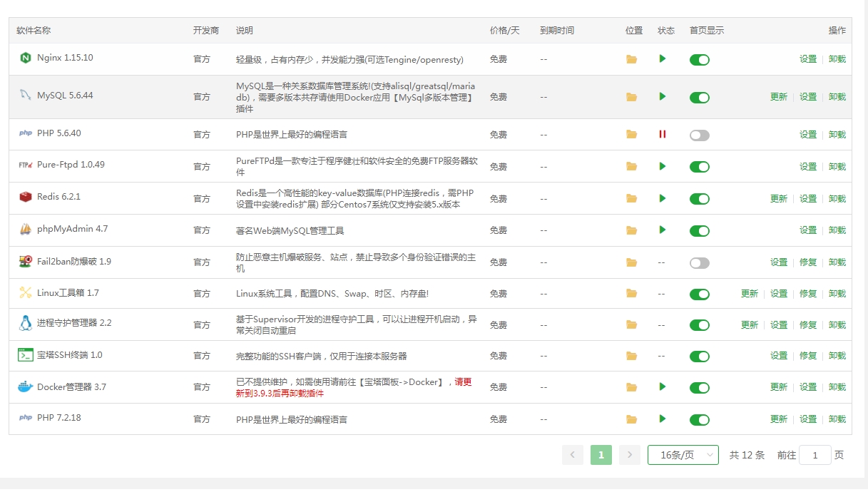Click the running status icon for phpMyAdmin

(x=663, y=230)
